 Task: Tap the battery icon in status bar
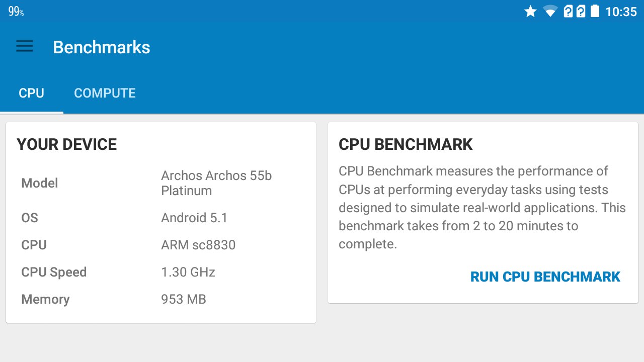pyautogui.click(x=595, y=11)
